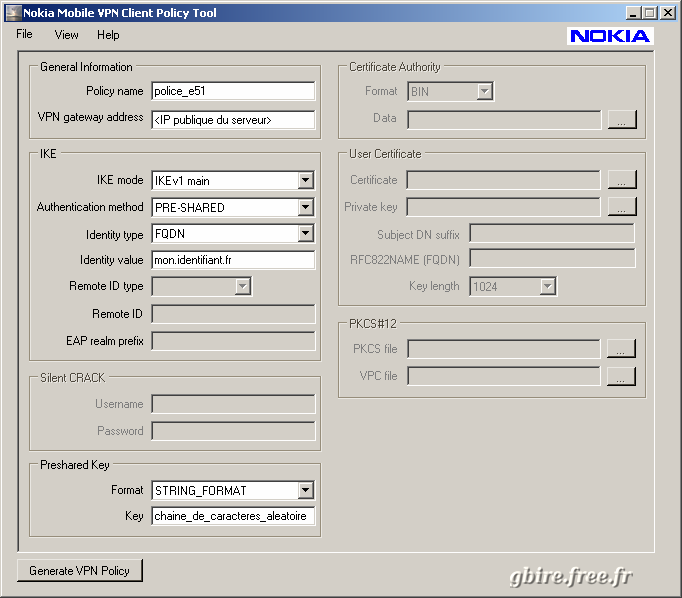
Task: Expand the IKE mode dropdown
Action: click(x=306, y=180)
